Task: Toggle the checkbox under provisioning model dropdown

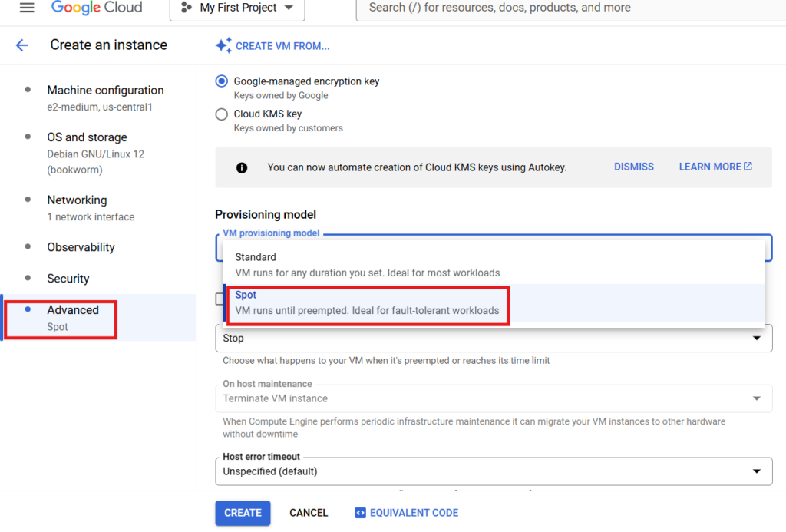Action: [x=220, y=299]
